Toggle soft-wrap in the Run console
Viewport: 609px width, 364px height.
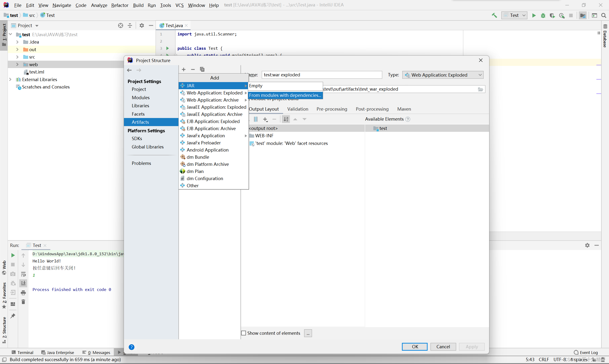coord(23,274)
